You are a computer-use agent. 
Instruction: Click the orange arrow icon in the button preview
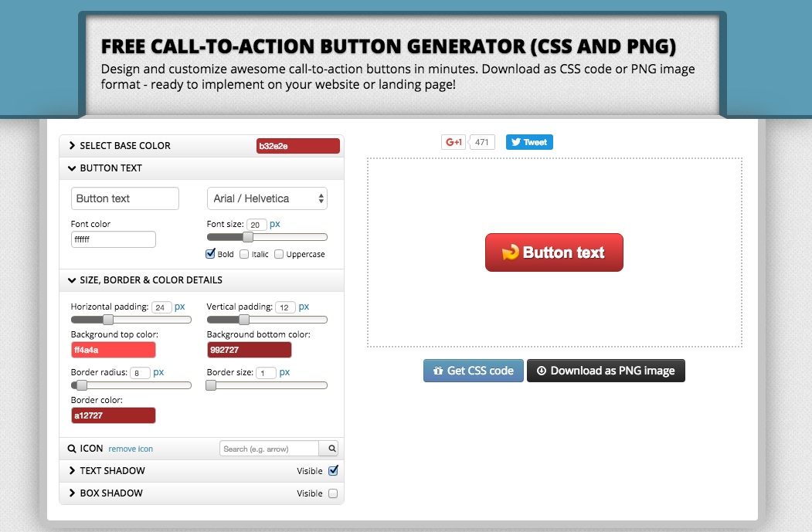pyautogui.click(x=510, y=252)
